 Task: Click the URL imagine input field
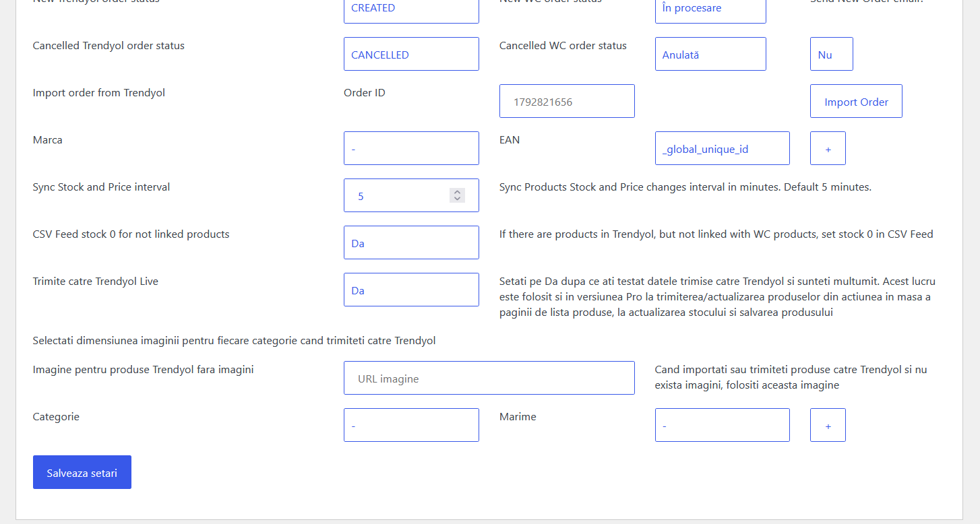tap(489, 378)
